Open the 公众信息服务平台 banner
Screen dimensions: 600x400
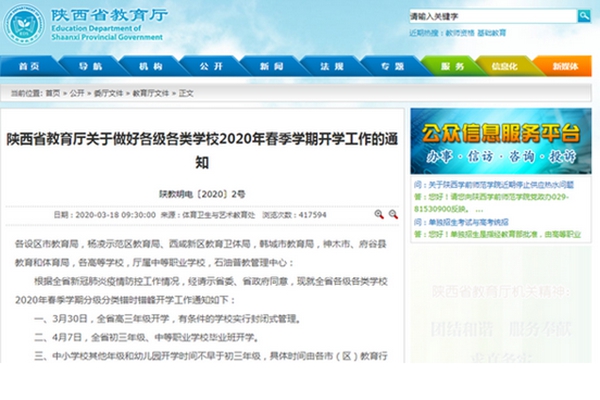click(x=501, y=141)
